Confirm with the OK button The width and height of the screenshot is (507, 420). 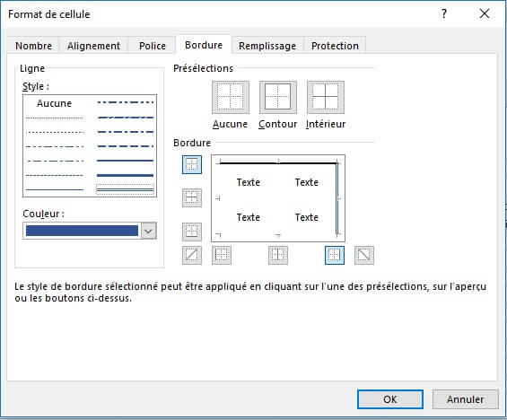tap(390, 399)
